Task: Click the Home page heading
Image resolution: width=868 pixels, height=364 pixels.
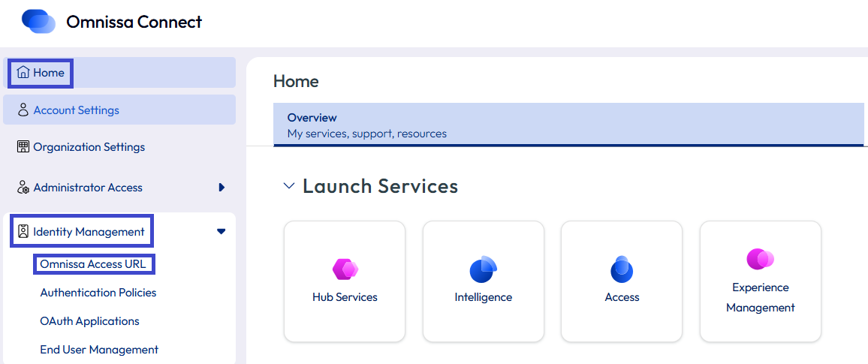Action: (296, 81)
